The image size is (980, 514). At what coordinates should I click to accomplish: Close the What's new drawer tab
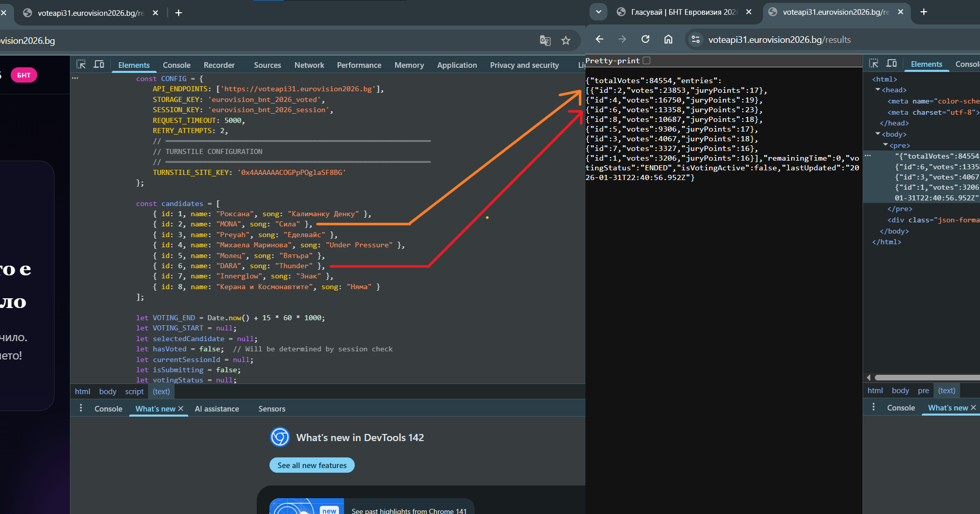tap(181, 408)
